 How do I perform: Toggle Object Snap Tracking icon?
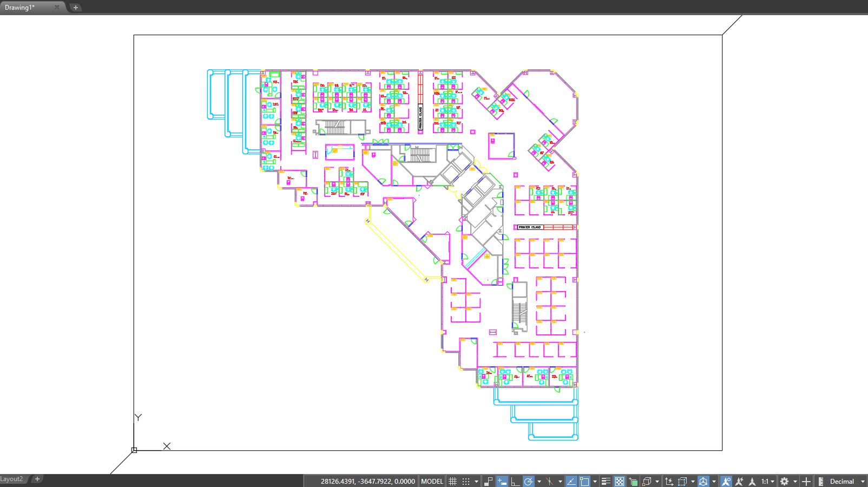tap(571, 481)
